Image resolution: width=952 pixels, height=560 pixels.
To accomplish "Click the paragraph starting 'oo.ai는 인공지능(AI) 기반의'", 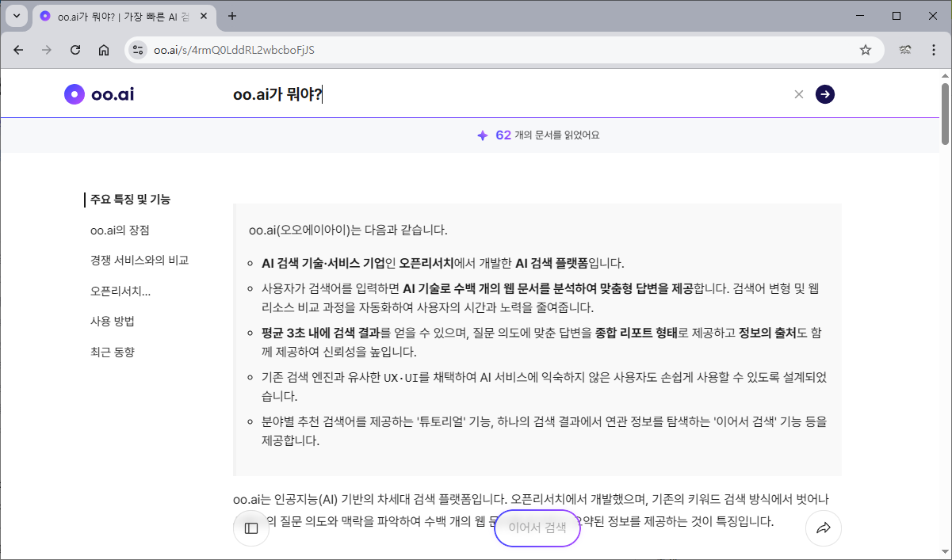I will pos(531,511).
